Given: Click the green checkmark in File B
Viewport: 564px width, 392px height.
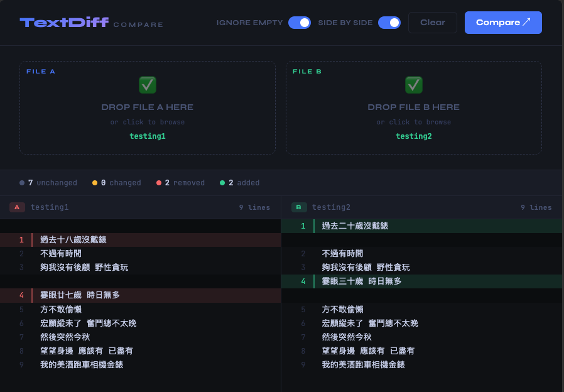Looking at the screenshot, I should (413, 85).
